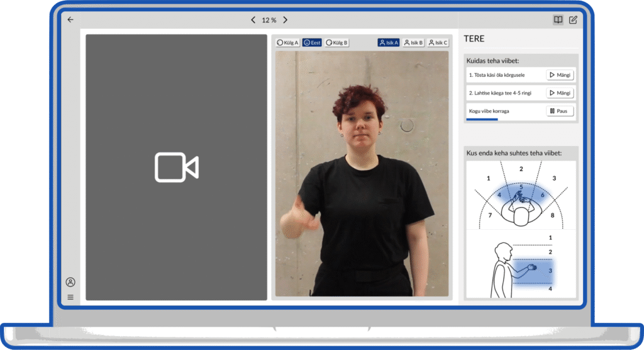Switch to Külg A camera angle
644x350 pixels.
287,43
